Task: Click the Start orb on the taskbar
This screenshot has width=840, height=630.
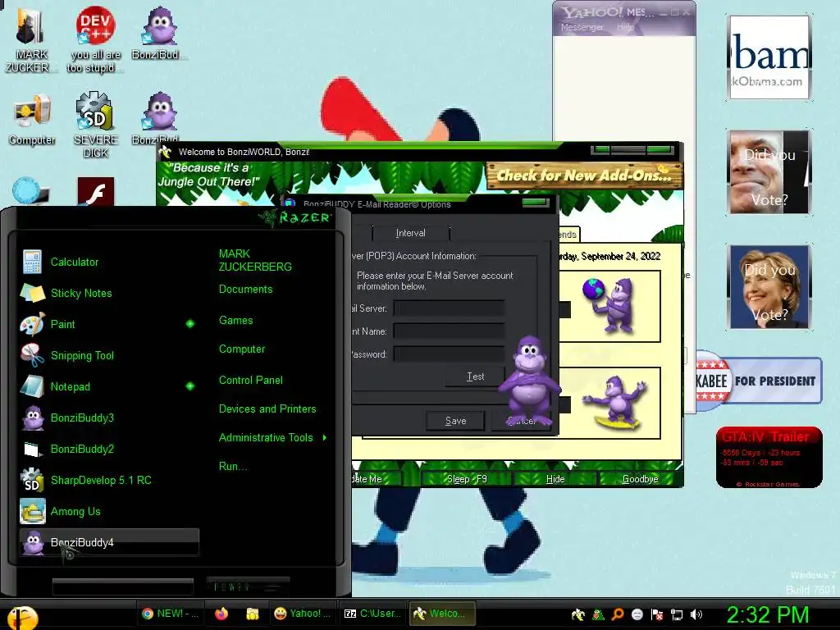Action: (x=22, y=617)
